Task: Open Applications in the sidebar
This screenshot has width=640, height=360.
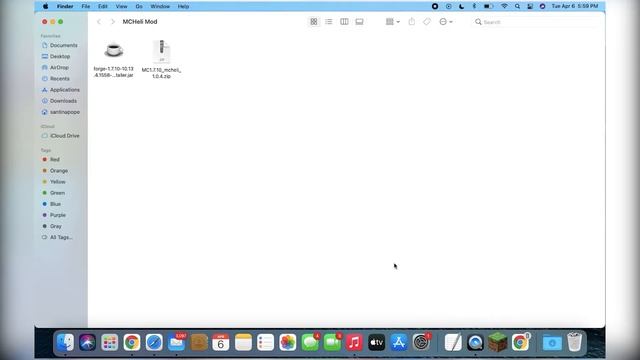Action: coord(61,89)
